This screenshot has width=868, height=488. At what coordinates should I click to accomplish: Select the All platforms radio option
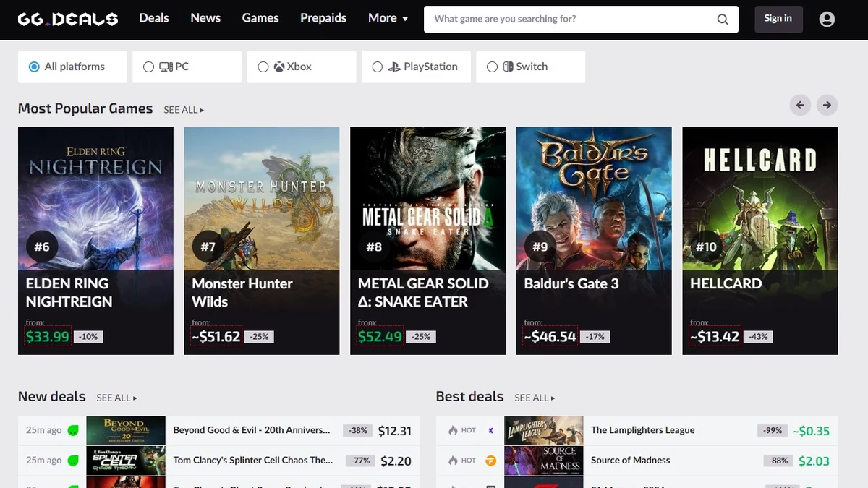72,67
